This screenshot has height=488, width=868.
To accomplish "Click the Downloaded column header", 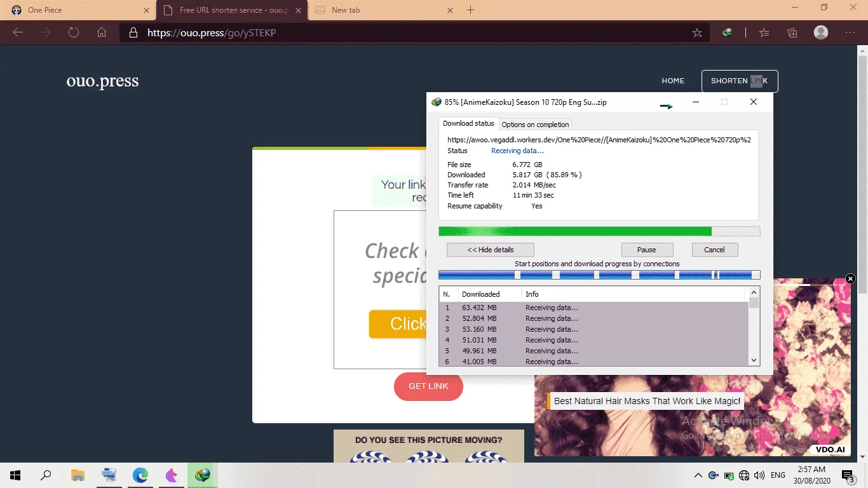I will (x=489, y=294).
